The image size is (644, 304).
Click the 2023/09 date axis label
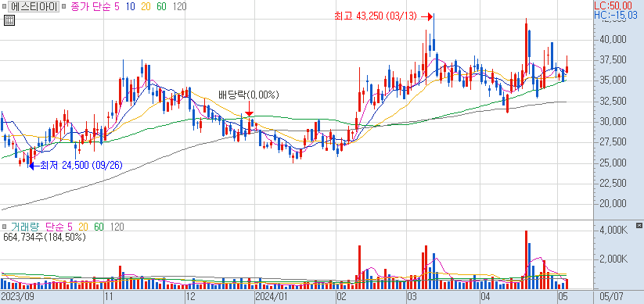(17, 296)
